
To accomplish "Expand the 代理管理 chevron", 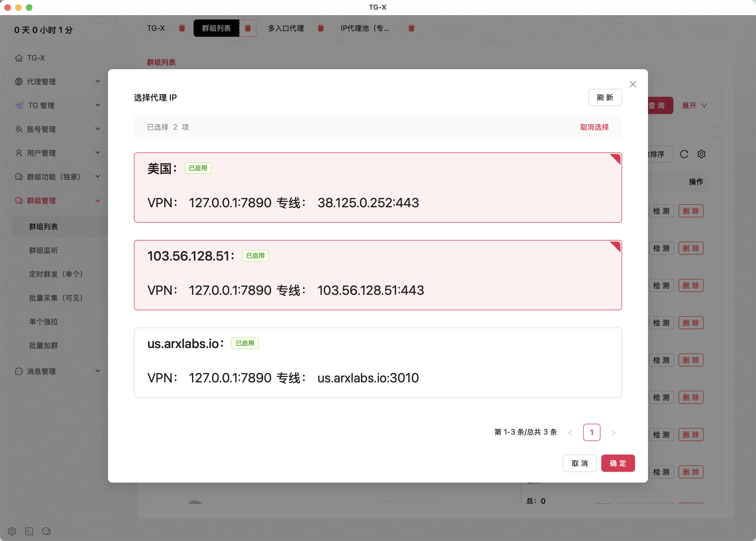I will click(x=97, y=81).
